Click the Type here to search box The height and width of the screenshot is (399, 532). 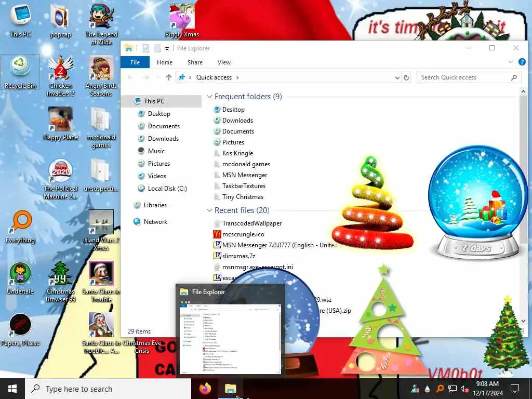[108, 389]
